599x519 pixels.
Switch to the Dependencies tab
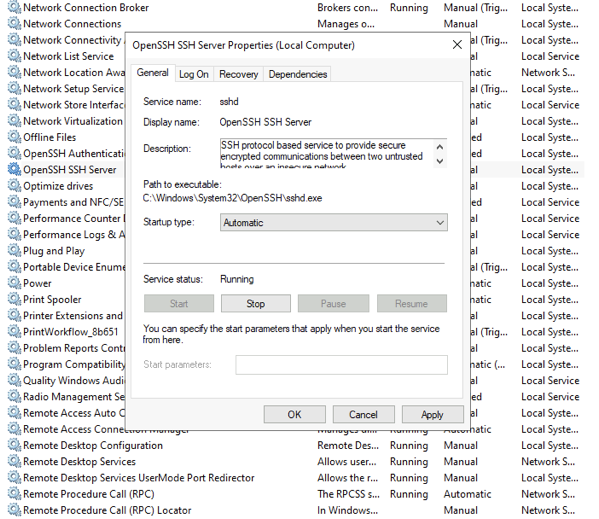click(298, 74)
